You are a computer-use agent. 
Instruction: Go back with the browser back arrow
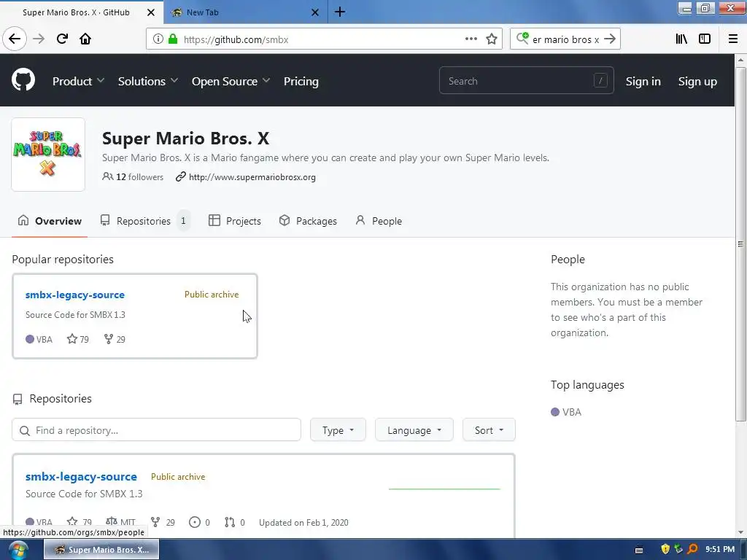tap(15, 39)
